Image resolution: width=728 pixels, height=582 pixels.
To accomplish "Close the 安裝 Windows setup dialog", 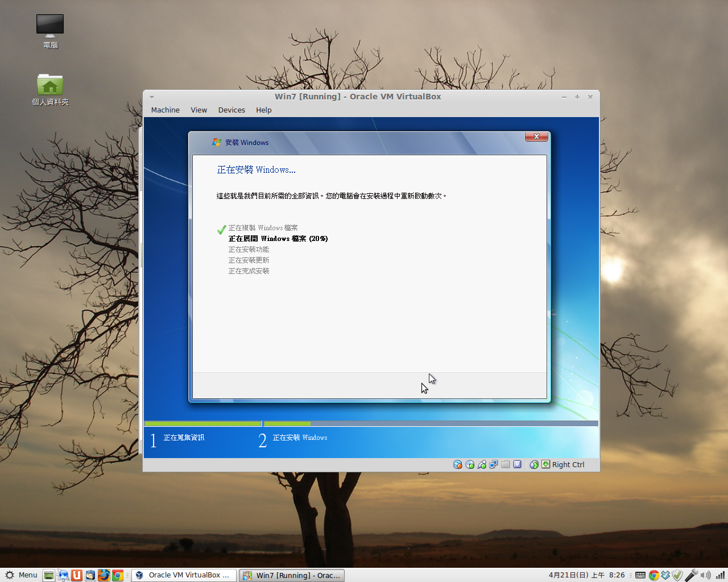I will pyautogui.click(x=536, y=136).
